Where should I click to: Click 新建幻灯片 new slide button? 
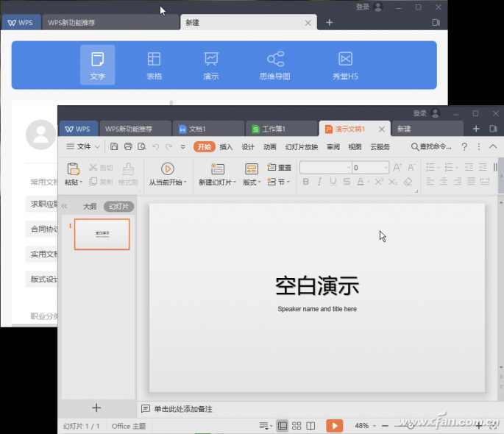(217, 174)
